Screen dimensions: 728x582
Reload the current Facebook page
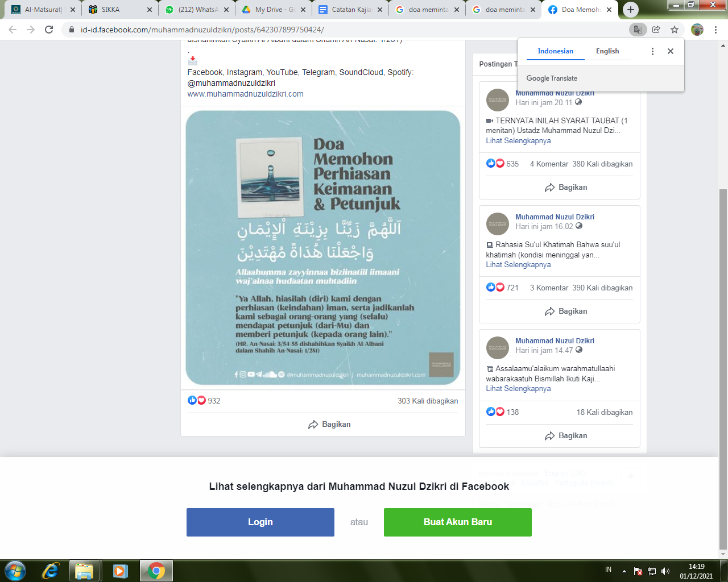tap(49, 30)
